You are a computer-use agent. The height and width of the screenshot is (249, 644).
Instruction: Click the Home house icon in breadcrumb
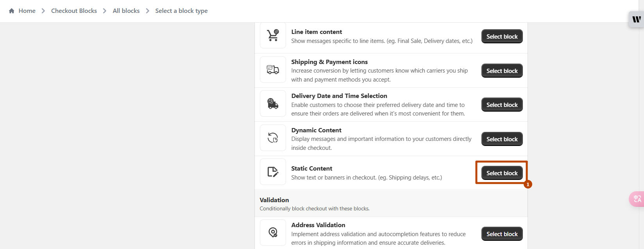[12, 11]
